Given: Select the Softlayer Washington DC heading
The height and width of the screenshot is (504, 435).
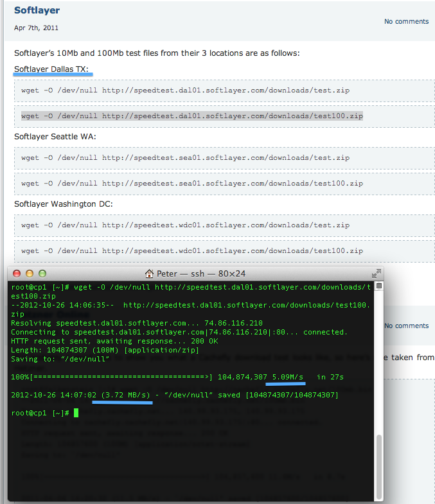Looking at the screenshot, I should [64, 204].
